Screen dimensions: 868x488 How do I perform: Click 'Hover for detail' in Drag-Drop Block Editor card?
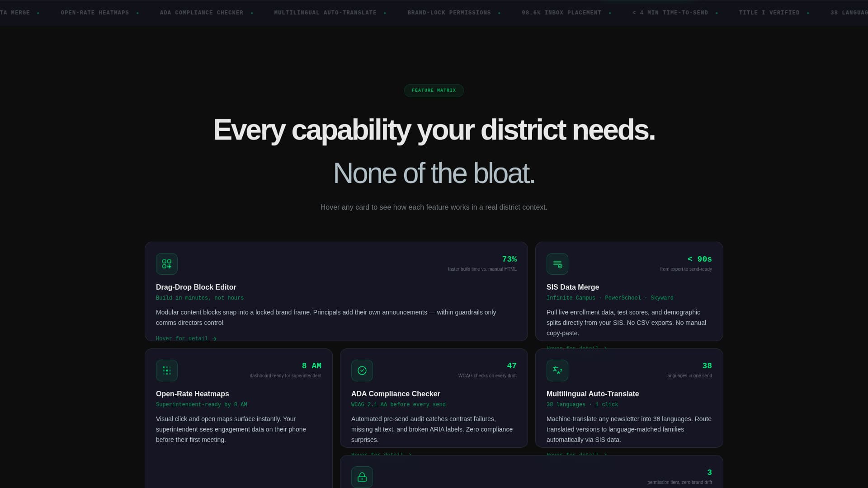(x=182, y=339)
